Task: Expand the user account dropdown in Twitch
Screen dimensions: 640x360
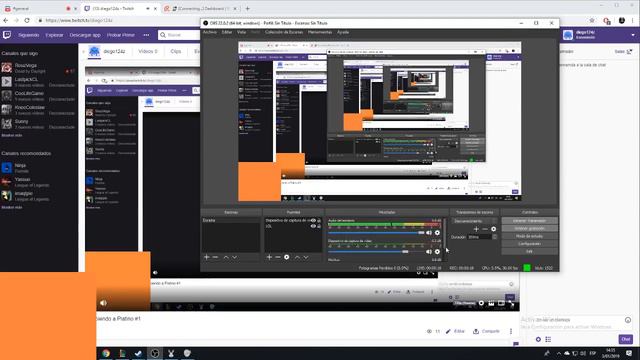Action: coord(633,35)
